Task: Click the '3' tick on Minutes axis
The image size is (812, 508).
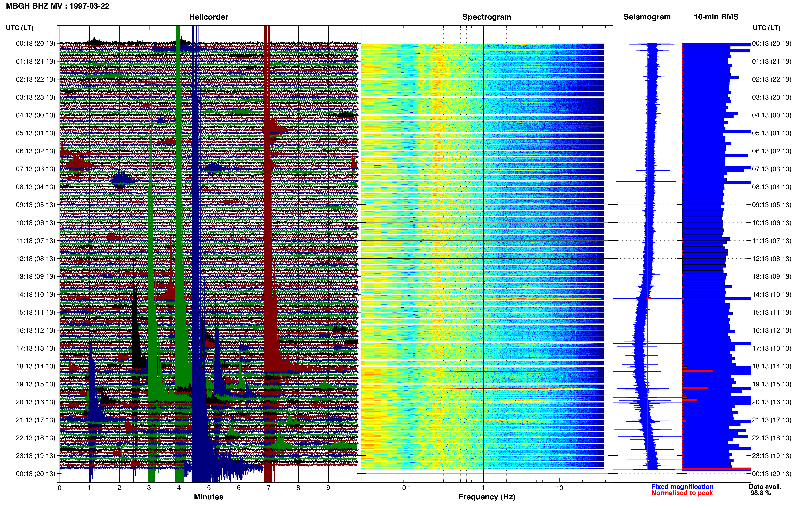Action: [x=149, y=488]
